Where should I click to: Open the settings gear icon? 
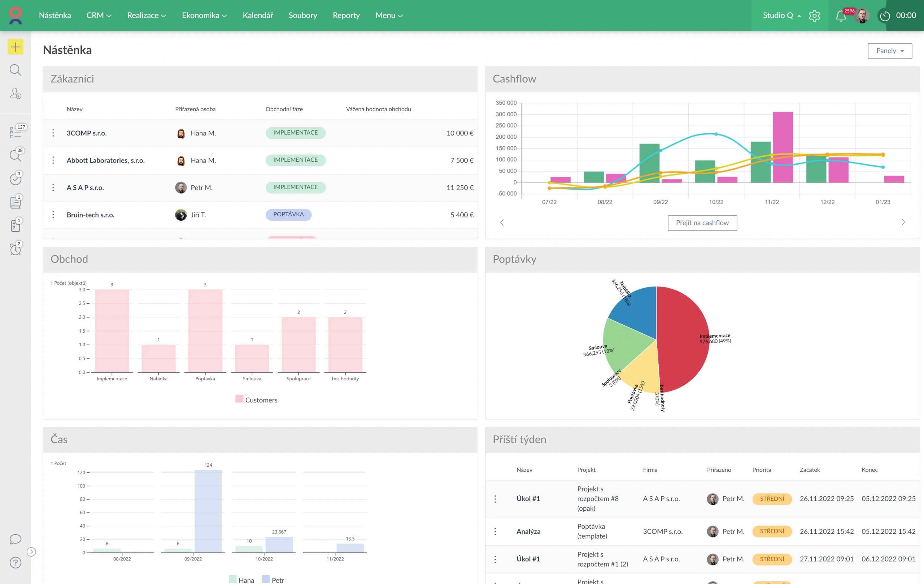[x=814, y=16]
